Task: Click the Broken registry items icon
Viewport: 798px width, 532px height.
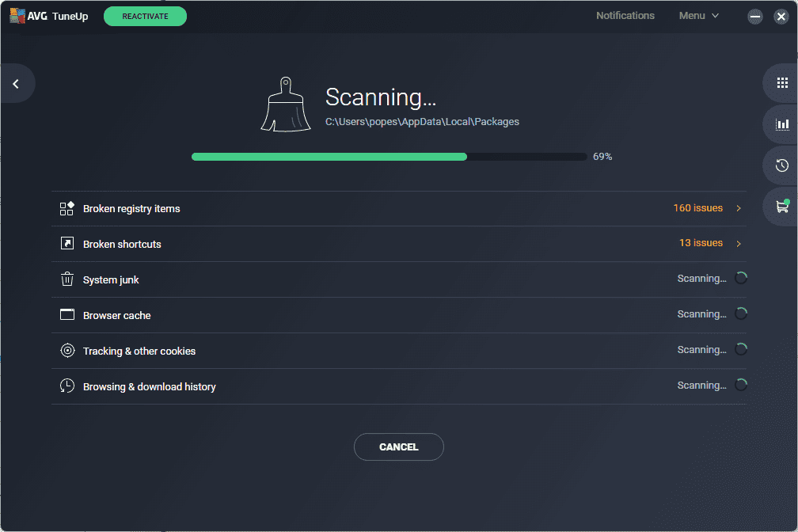Action: click(x=67, y=208)
